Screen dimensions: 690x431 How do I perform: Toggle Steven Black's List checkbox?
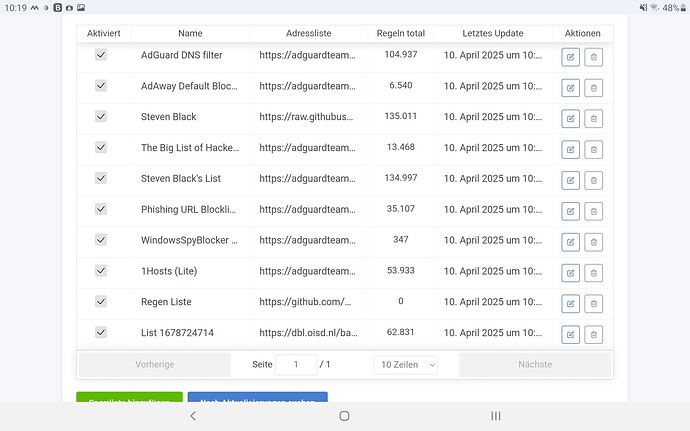coord(101,178)
